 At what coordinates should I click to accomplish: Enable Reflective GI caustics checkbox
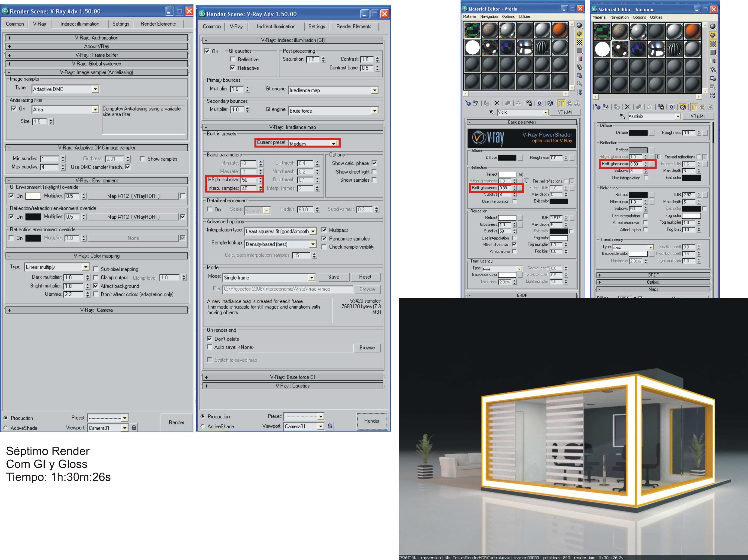[233, 59]
